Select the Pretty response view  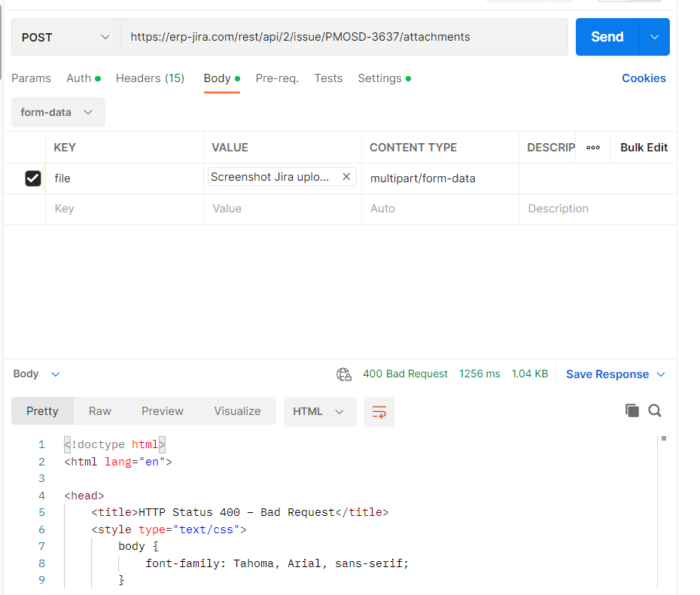coord(42,411)
